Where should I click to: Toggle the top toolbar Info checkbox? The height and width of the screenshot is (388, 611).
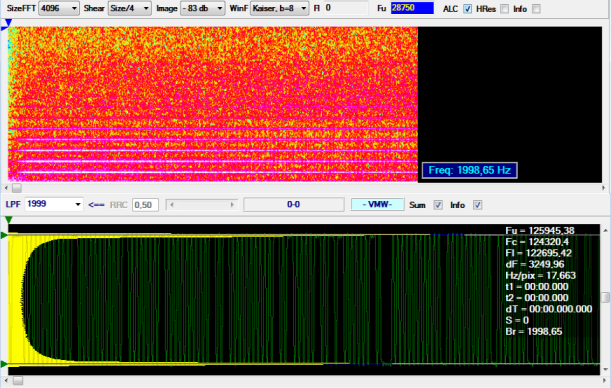point(536,9)
